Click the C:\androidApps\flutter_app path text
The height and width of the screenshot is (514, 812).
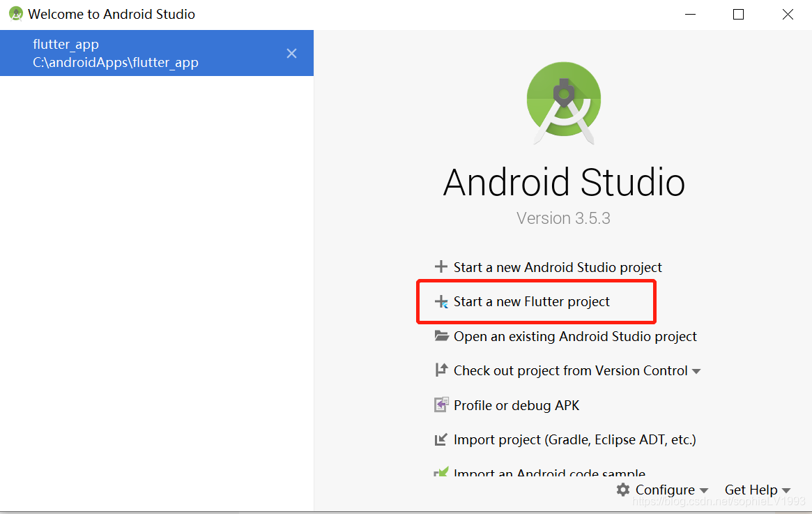click(x=116, y=63)
